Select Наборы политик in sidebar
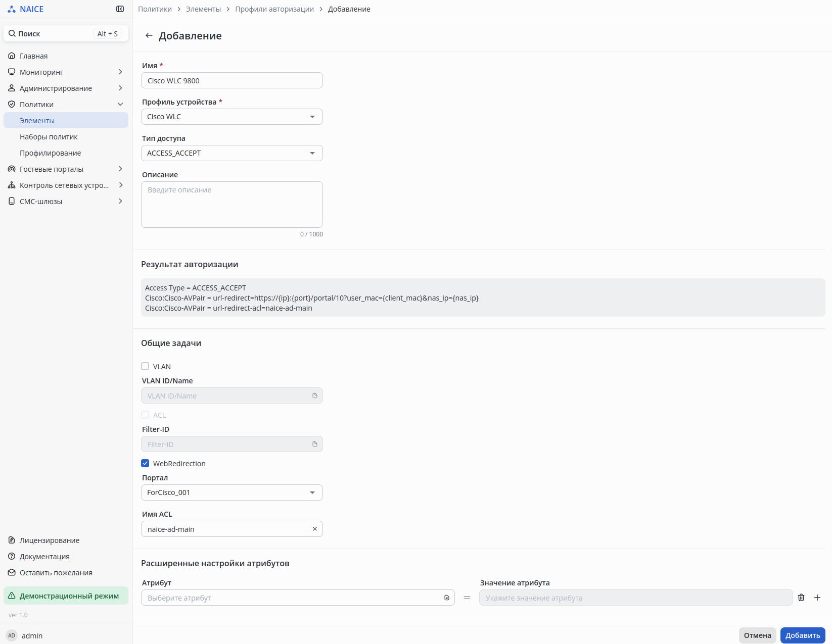Viewport: 832px width, 644px height. pyautogui.click(x=49, y=137)
